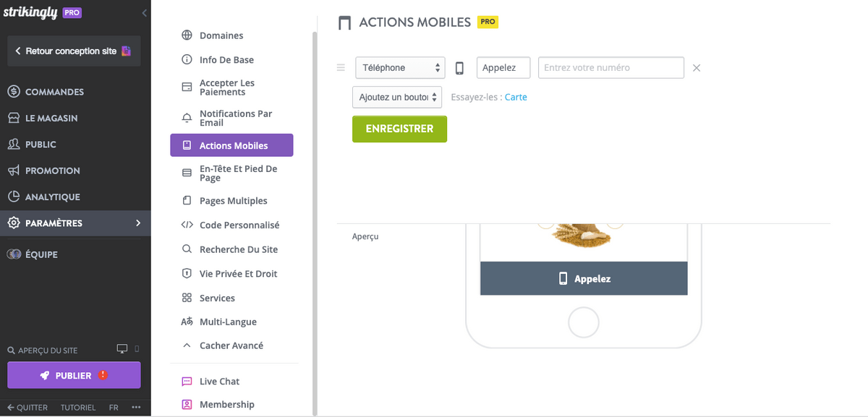Click the Carte suggestion link
This screenshot has height=417, width=868.
pos(516,98)
